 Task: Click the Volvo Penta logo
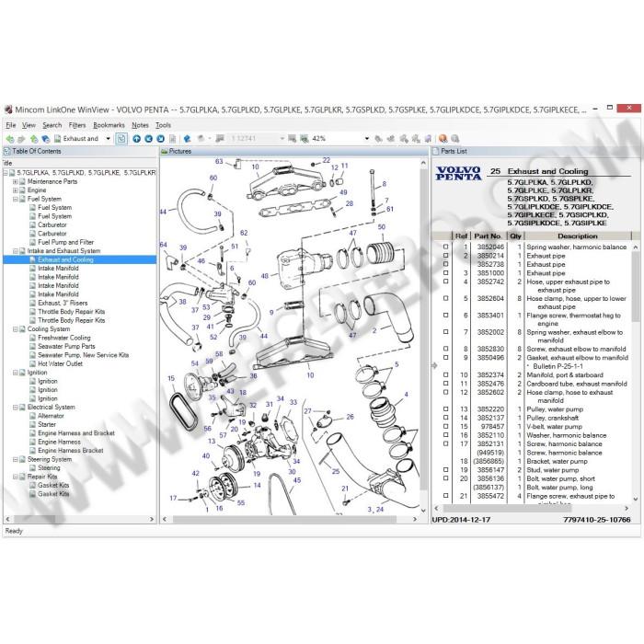(458, 173)
